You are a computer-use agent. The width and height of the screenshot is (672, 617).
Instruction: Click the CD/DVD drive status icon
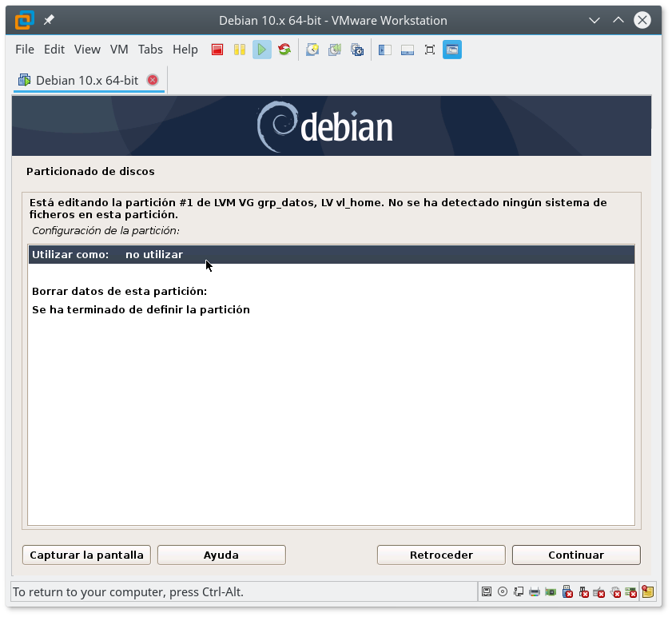coord(503,592)
